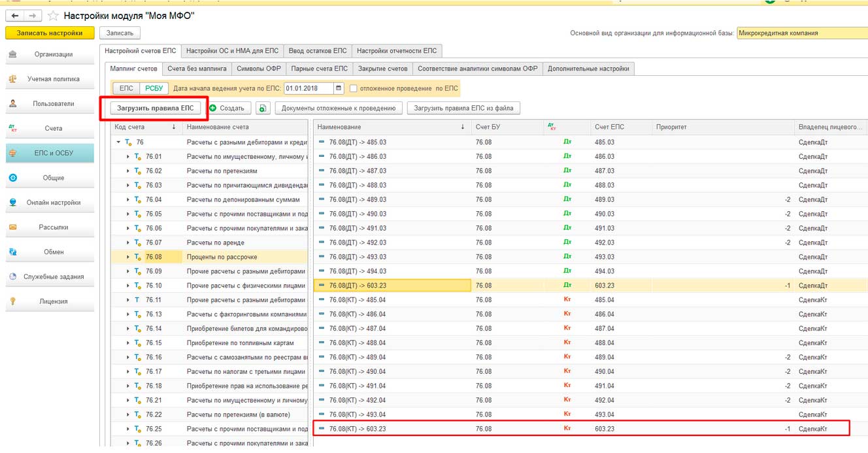Open the date calendar picker
Viewport: 868px width, 453px height.
tap(339, 88)
